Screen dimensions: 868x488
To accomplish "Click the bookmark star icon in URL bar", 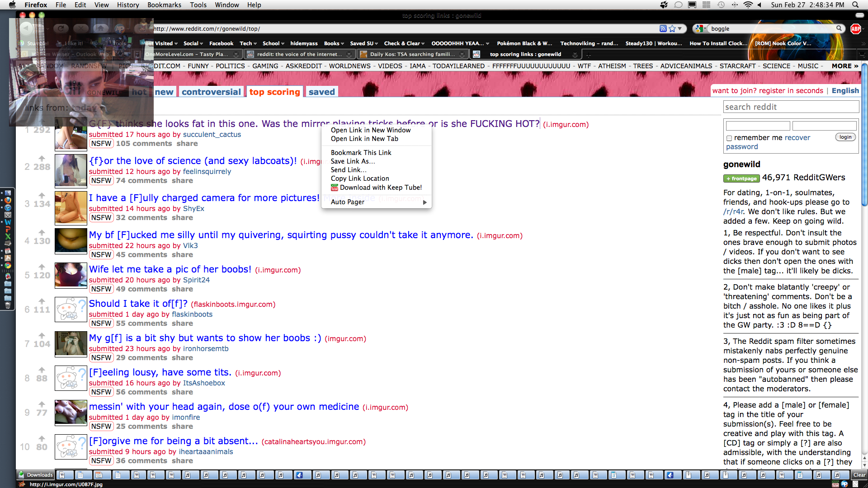I will (x=672, y=28).
